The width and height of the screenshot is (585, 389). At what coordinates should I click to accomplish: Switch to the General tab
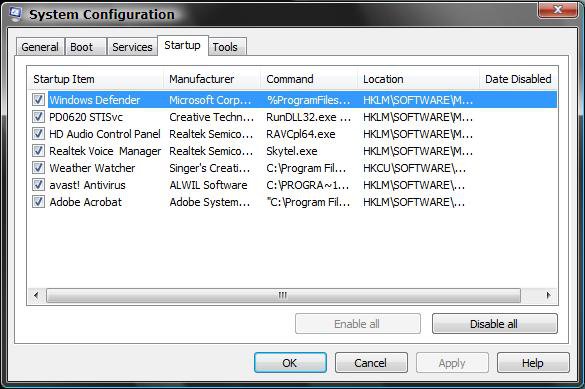40,47
